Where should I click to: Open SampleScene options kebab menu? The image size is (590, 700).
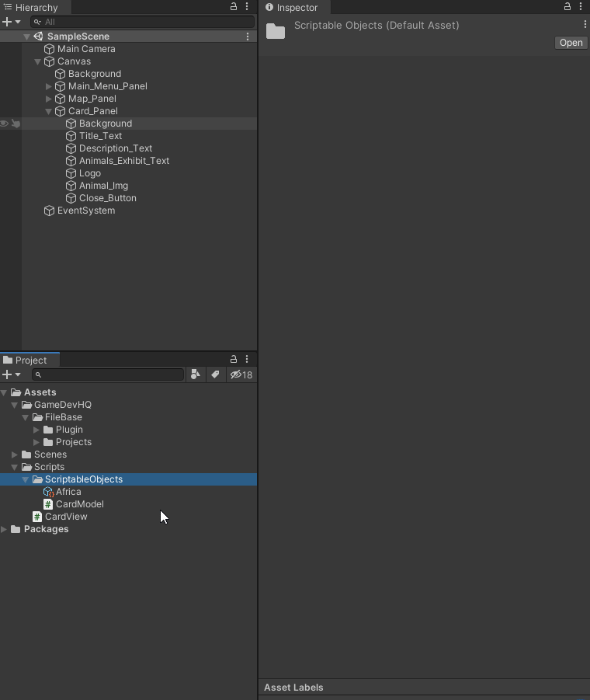248,37
